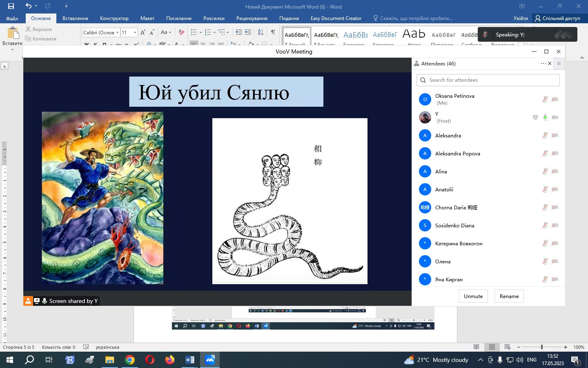Click the Unmute button
This screenshot has width=588, height=368.
point(473,296)
